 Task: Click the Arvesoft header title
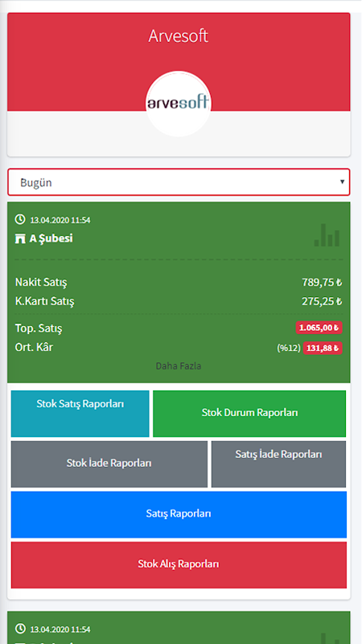click(x=179, y=36)
